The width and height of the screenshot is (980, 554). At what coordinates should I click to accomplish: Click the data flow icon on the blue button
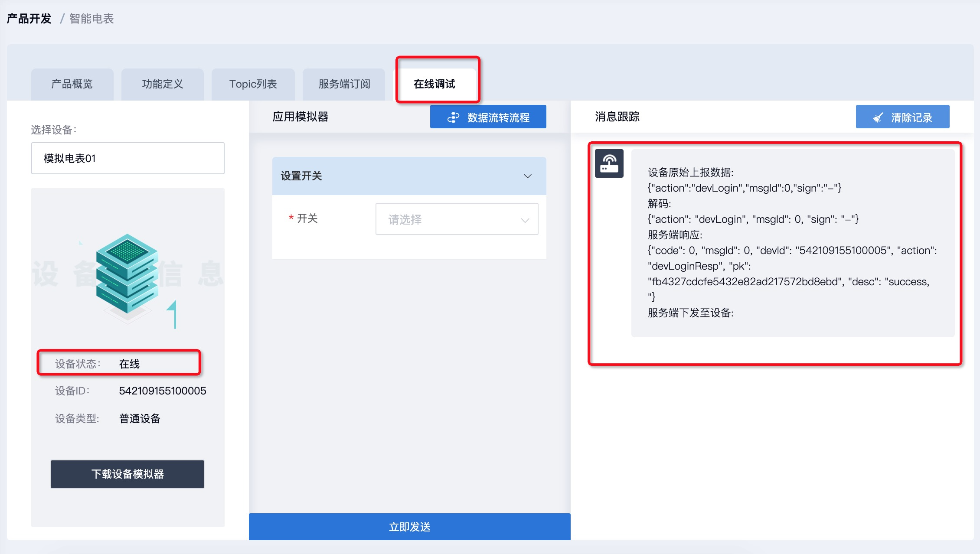453,117
